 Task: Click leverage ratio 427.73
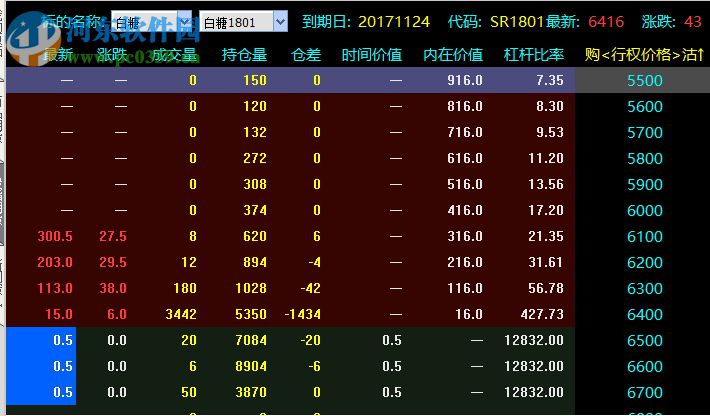pos(542,314)
